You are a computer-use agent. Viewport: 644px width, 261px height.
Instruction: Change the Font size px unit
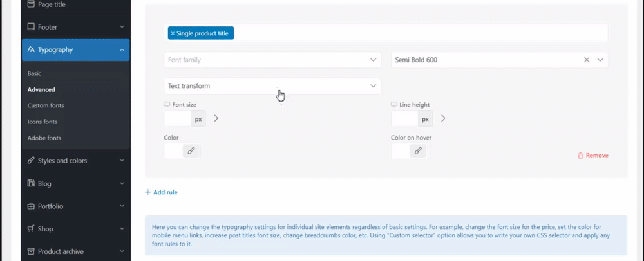coord(198,119)
